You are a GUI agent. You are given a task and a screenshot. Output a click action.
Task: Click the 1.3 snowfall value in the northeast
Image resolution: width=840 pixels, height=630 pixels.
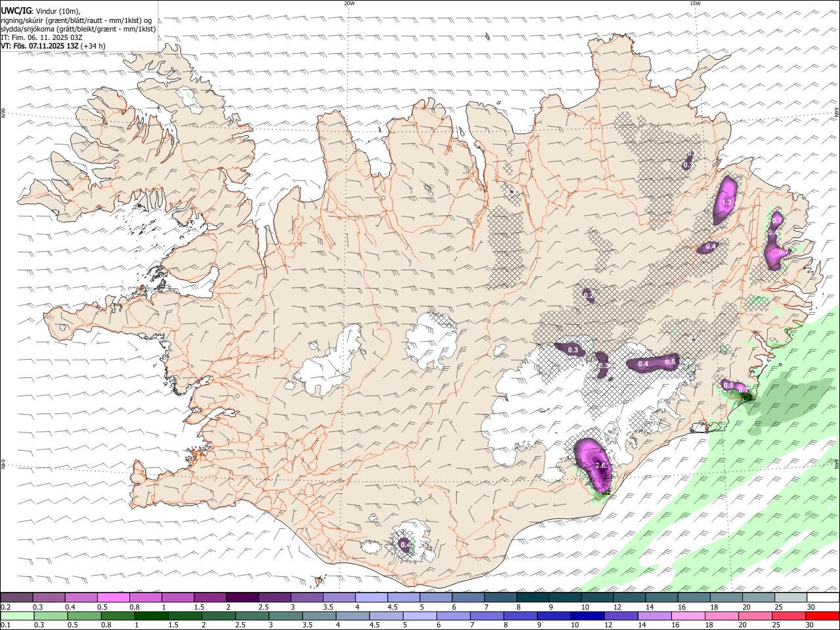click(x=726, y=203)
